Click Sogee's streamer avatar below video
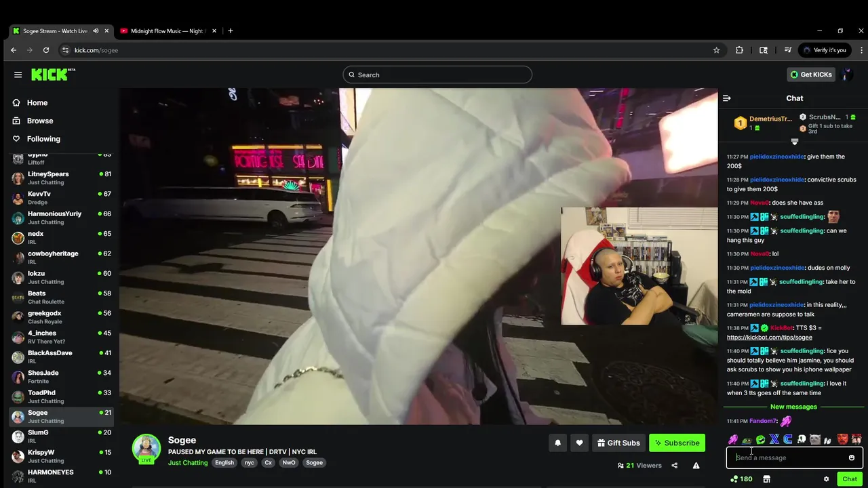 tap(146, 448)
